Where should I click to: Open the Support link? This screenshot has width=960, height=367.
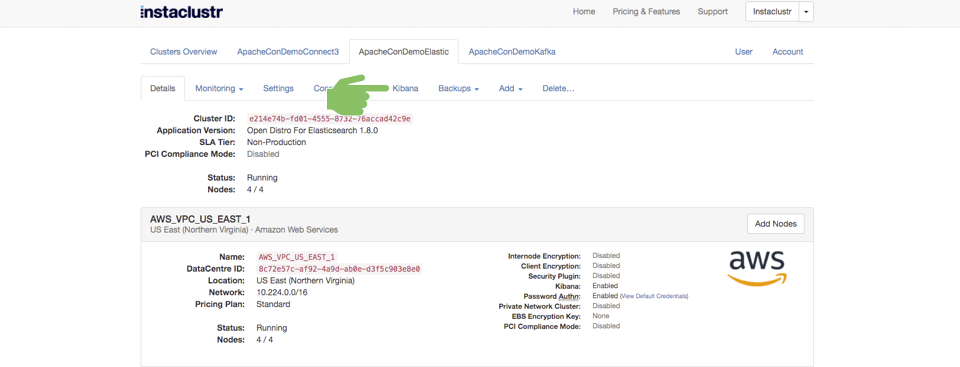713,12
